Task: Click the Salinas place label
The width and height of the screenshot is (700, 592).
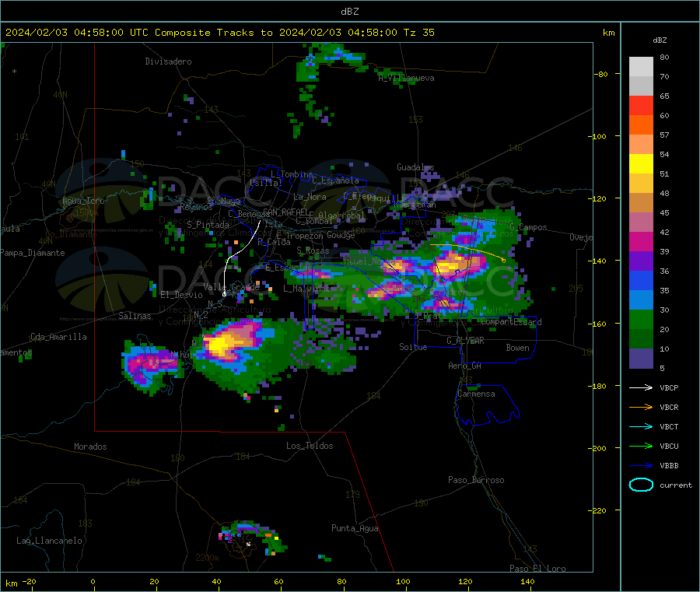Action: click(135, 316)
